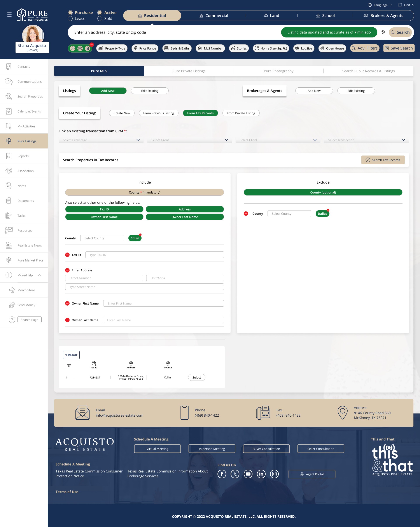Image resolution: width=420 pixels, height=527 pixels.
Task: Open the YouTube social icon
Action: 248,474
